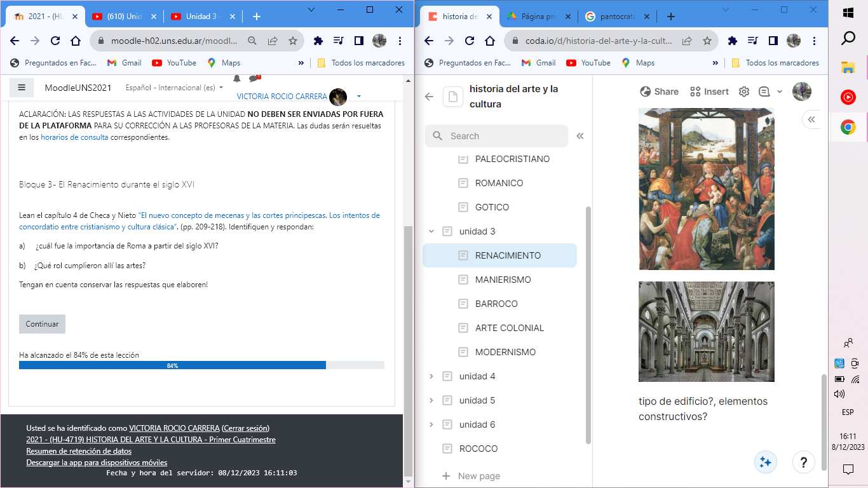The height and width of the screenshot is (488, 868).
Task: Click the Coda back arrow icon
Action: 429,97
